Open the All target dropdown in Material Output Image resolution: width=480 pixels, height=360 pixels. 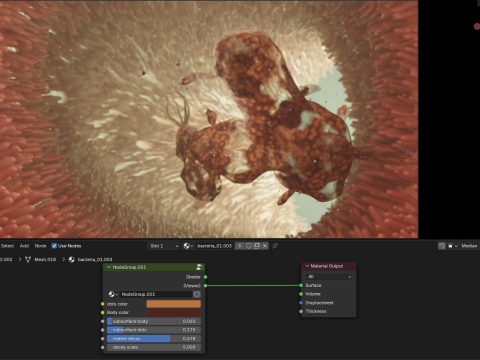coord(329,277)
